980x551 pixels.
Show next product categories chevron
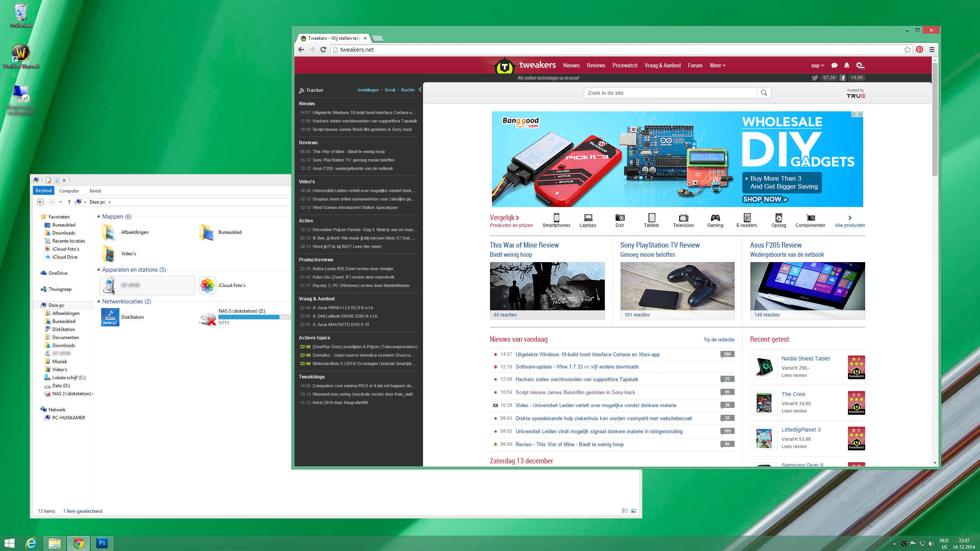pos(850,218)
